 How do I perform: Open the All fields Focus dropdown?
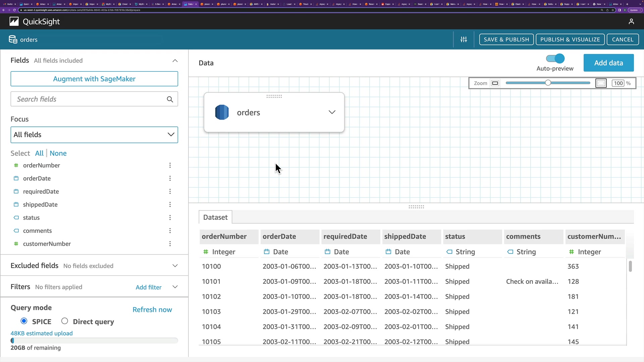coord(94,135)
